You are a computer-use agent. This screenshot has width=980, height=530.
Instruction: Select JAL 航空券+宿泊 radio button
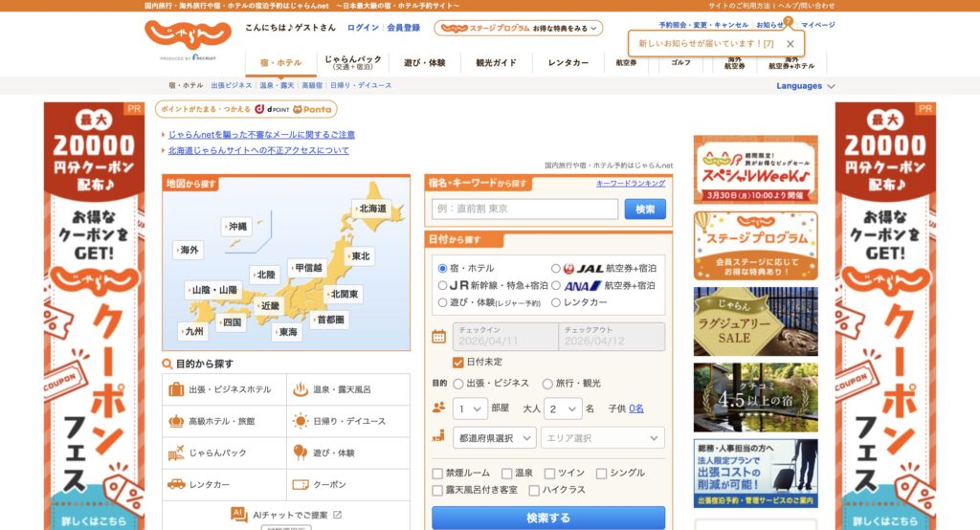coord(555,268)
